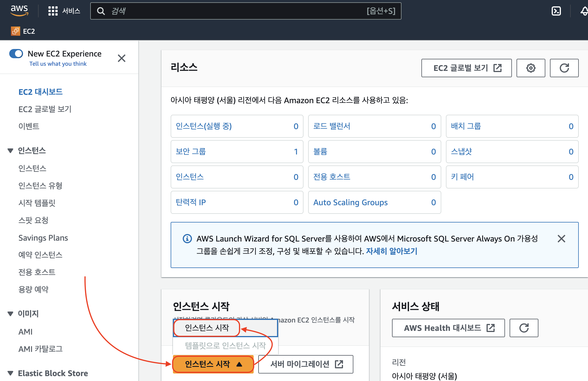This screenshot has width=588, height=381.
Task: Collapse the 이미지 sidebar section
Action: [x=10, y=314]
